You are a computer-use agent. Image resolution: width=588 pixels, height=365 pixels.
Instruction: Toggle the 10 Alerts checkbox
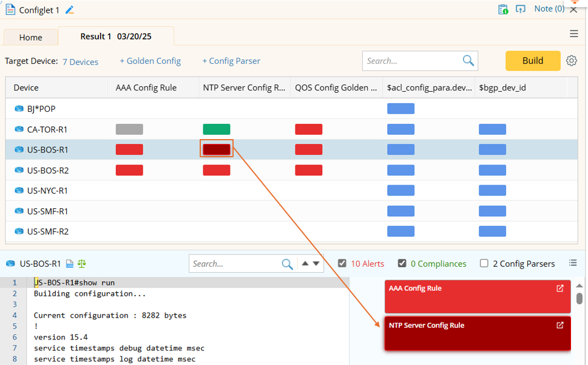[x=342, y=264]
